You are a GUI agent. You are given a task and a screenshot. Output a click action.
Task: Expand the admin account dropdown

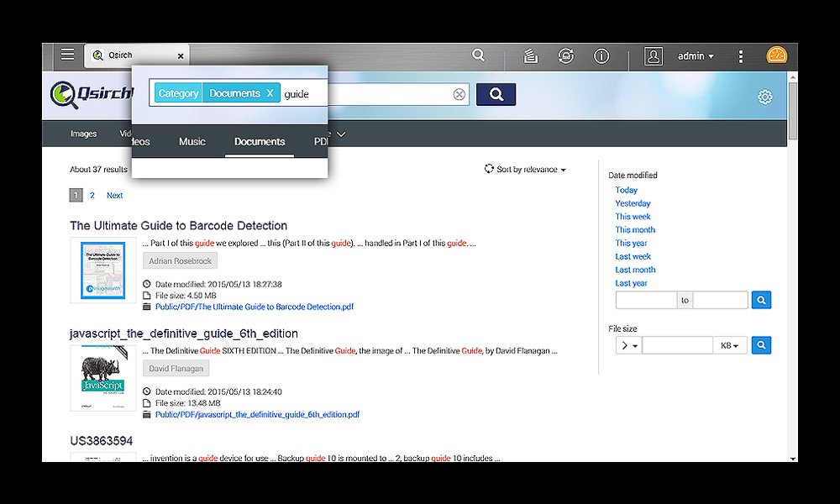pos(696,55)
